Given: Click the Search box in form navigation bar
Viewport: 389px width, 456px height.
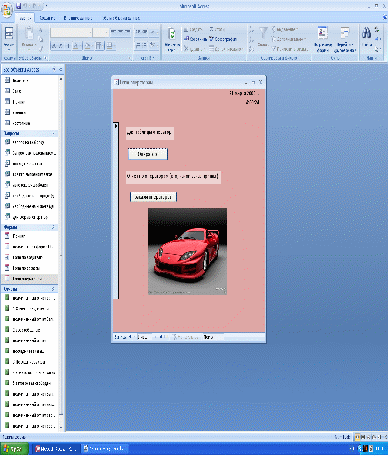Looking at the screenshot, I should pyautogui.click(x=213, y=337).
